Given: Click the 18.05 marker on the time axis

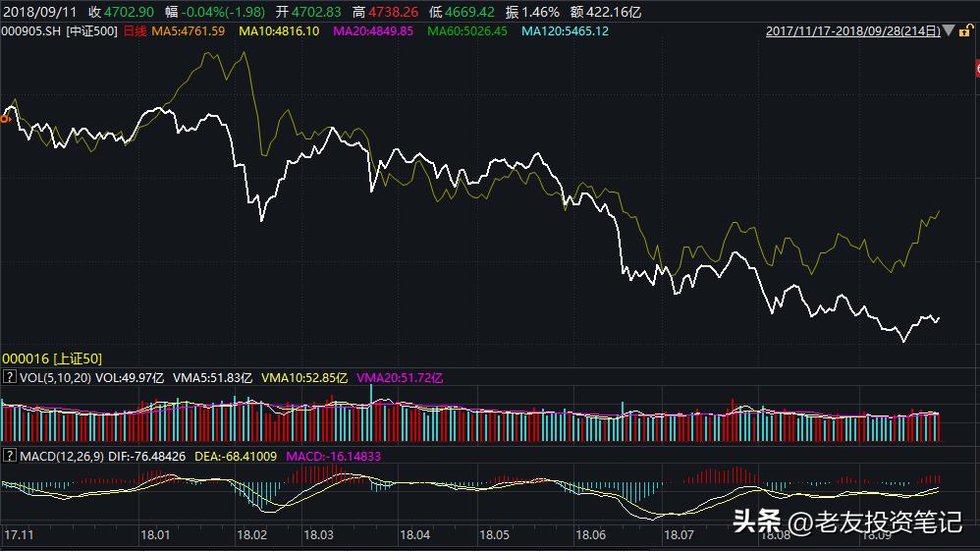Looking at the screenshot, I should (496, 536).
